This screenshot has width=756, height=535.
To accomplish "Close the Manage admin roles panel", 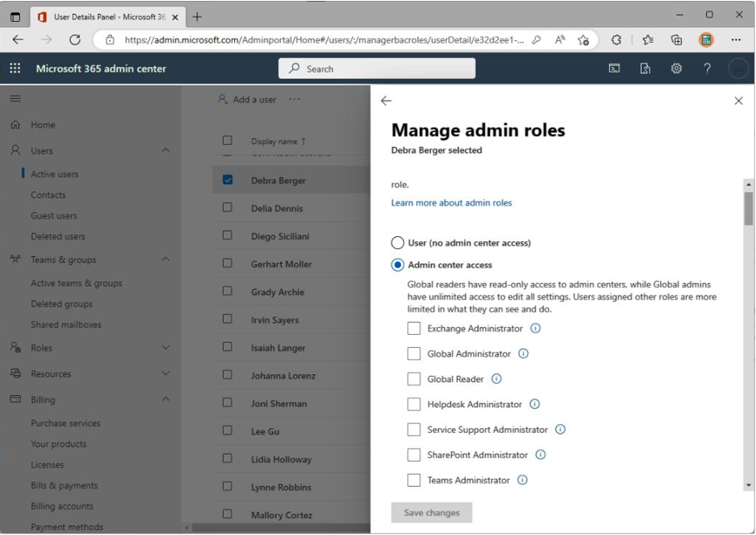I will 739,101.
